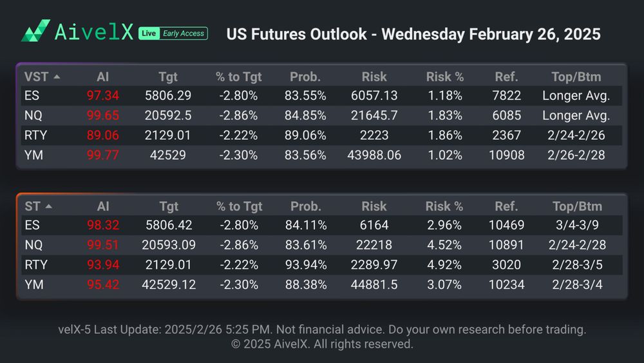Click the Live badge
The width and height of the screenshot is (644, 363).
[149, 34]
